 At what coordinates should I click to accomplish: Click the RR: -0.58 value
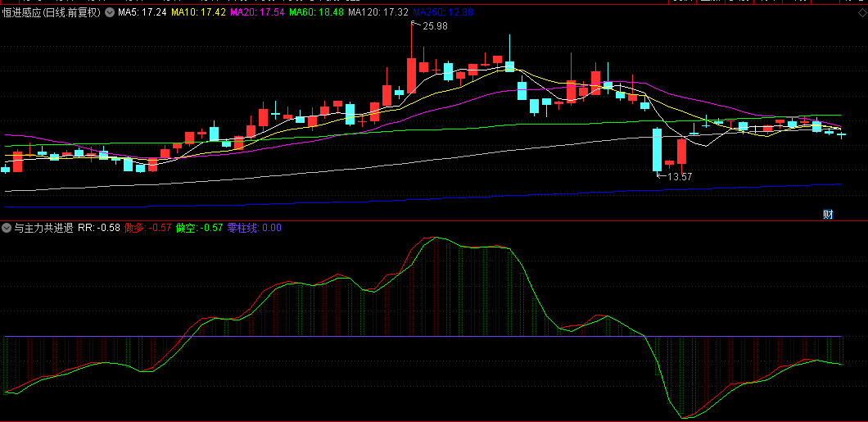99,228
